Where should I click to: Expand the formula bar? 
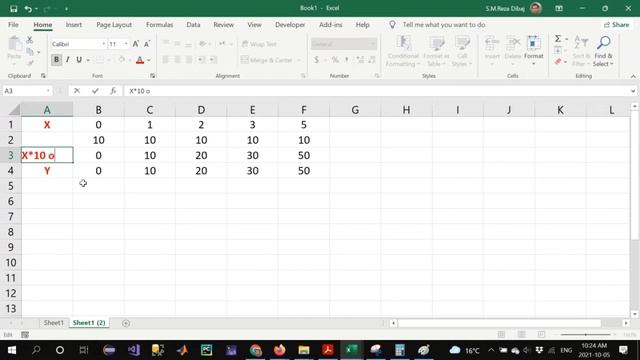point(633,91)
